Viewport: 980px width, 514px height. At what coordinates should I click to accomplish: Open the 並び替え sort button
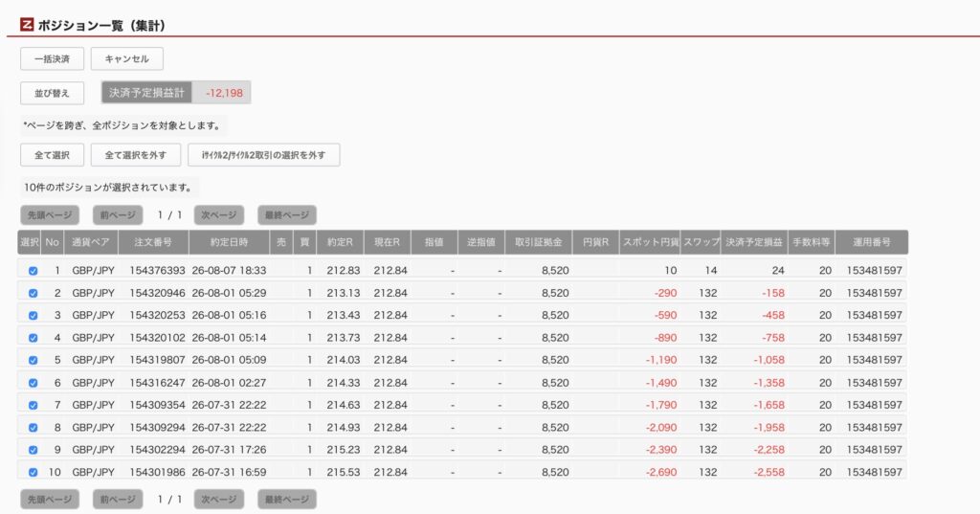click(x=52, y=93)
